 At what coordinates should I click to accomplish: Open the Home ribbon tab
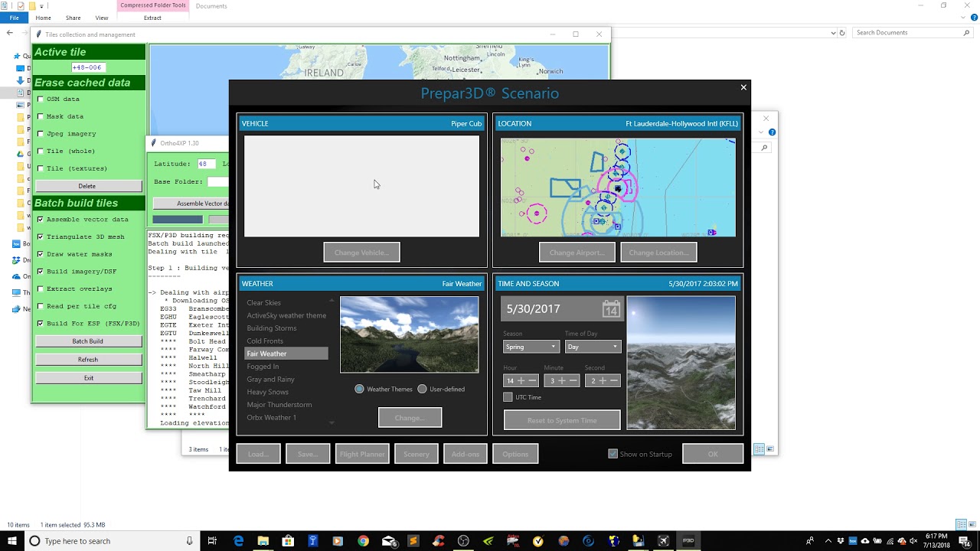point(43,18)
